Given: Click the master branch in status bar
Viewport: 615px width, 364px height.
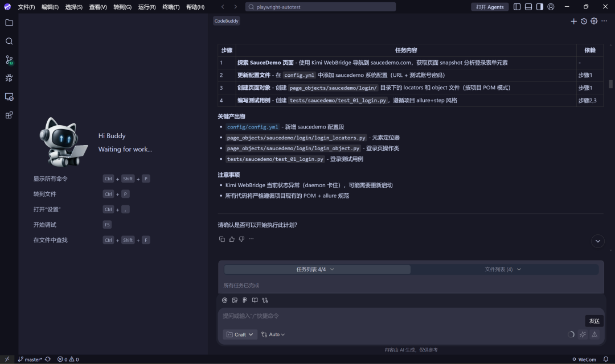Looking at the screenshot, I should (30, 359).
